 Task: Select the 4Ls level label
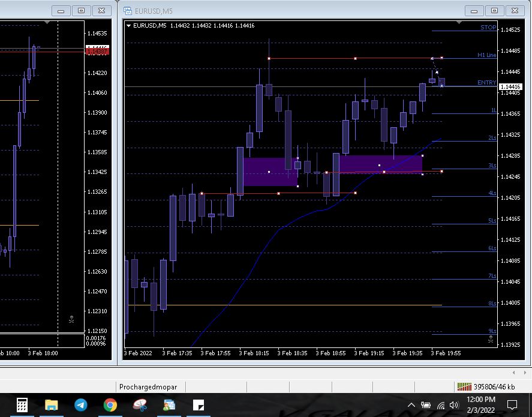coord(492,193)
